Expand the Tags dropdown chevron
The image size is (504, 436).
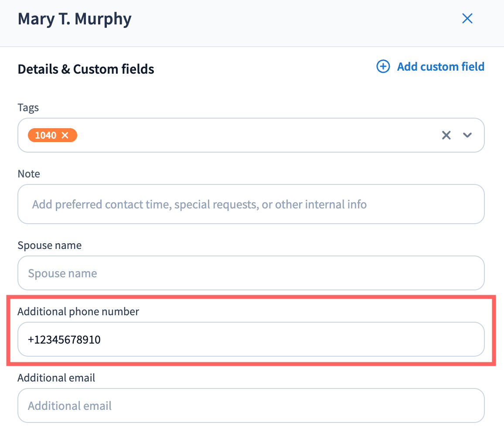pos(467,135)
